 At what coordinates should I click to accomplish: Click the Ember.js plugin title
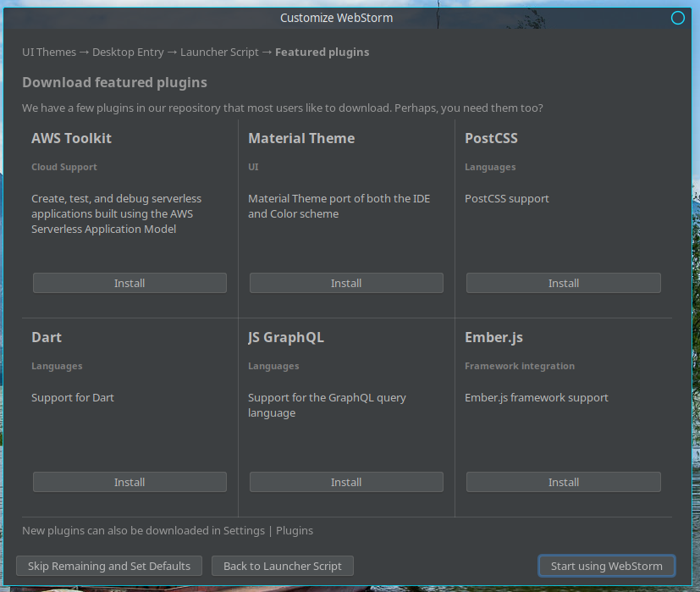[493, 337]
